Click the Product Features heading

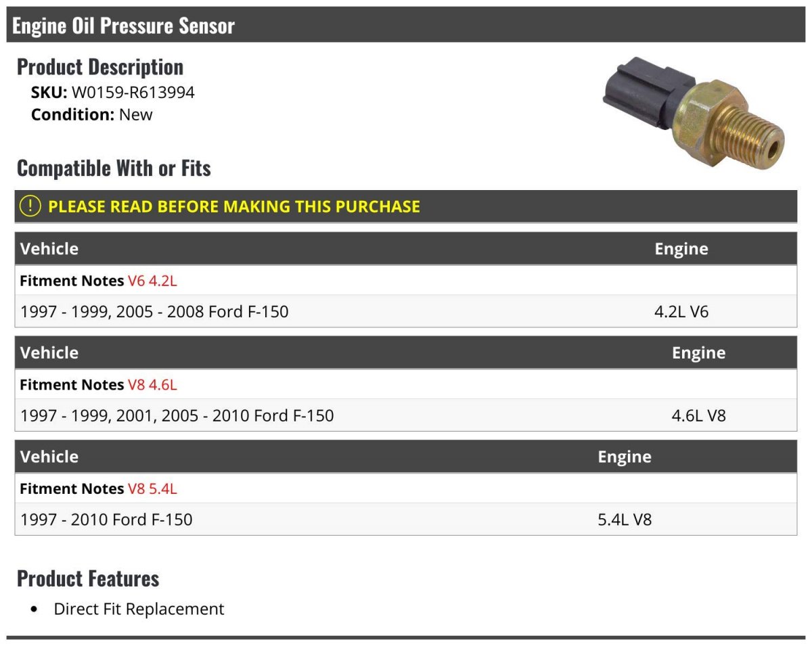click(88, 578)
